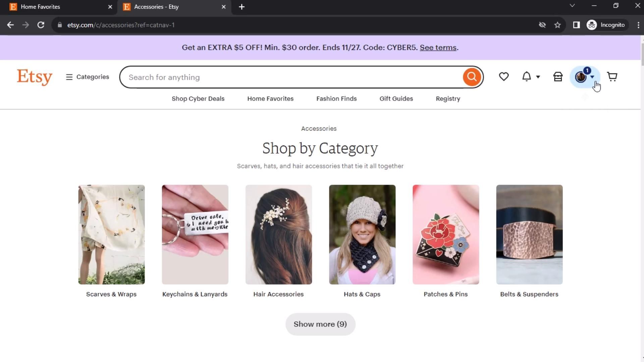The image size is (644, 362).
Task: Expand the Categories hamburger menu
Action: [88, 77]
